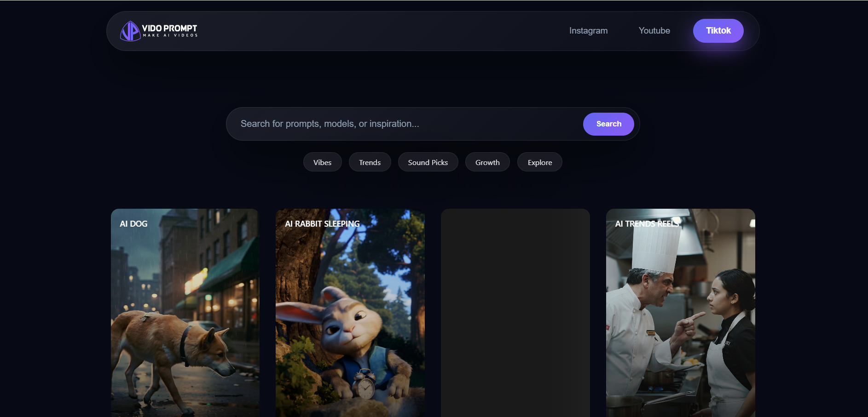This screenshot has height=417, width=868.
Task: Click the AI RABBIT SLEEPING title
Action: 322,223
